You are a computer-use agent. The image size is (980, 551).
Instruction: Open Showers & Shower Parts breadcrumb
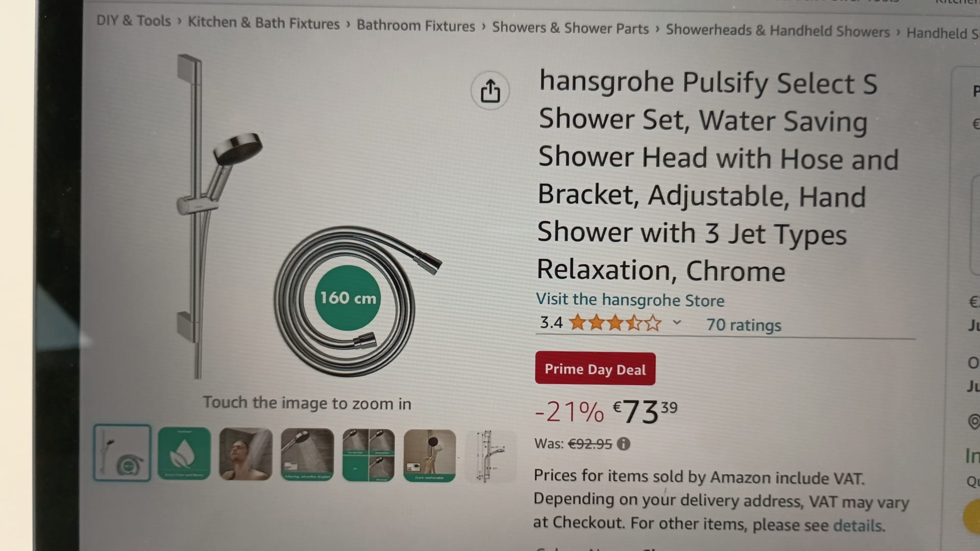coord(570,28)
